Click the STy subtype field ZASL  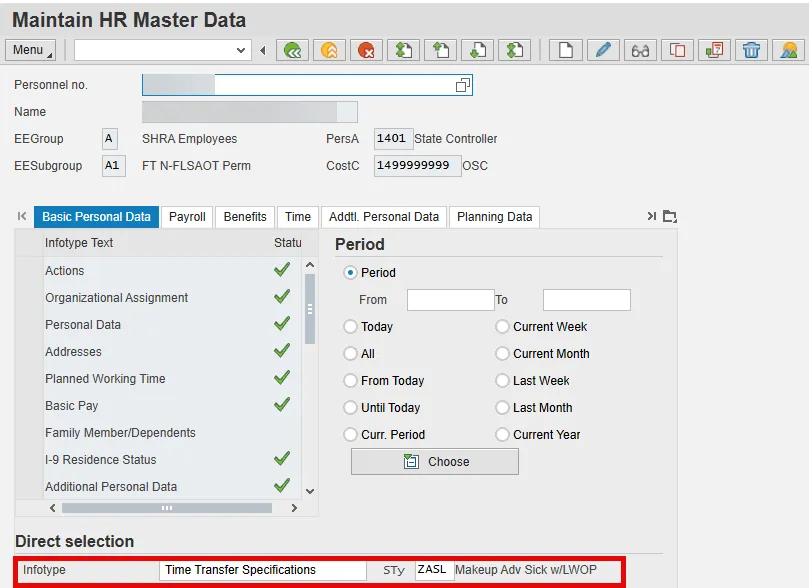coord(434,570)
